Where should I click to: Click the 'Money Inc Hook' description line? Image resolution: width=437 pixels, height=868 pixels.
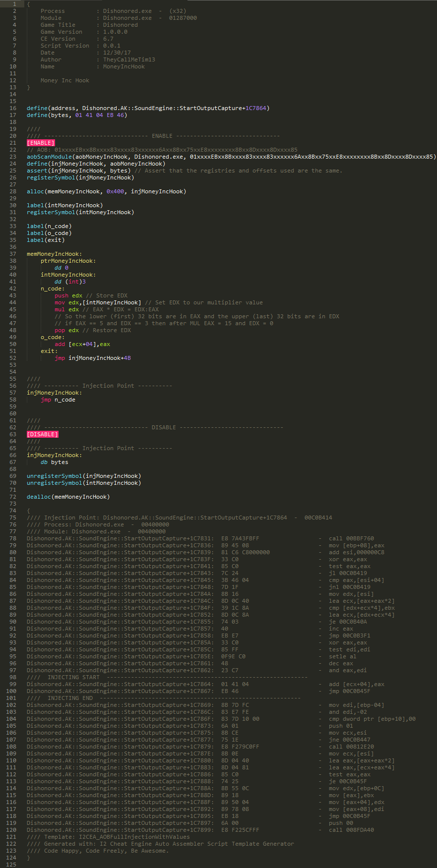click(x=65, y=80)
